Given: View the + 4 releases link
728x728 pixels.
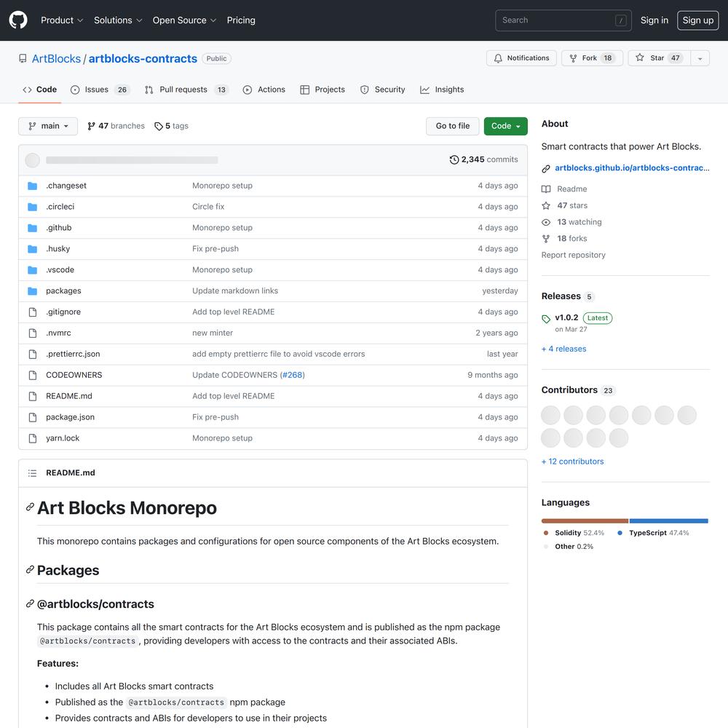Looking at the screenshot, I should click(x=563, y=349).
